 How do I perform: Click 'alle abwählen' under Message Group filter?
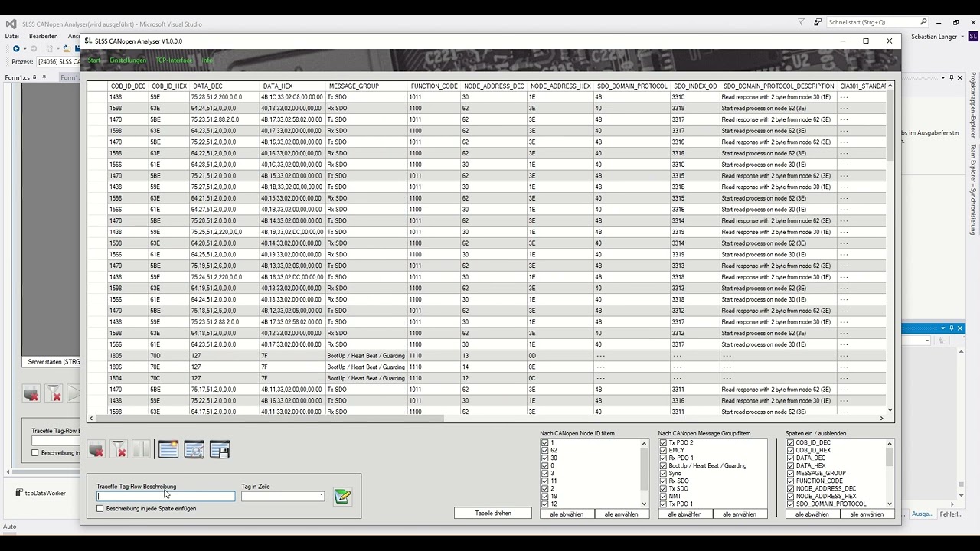tap(684, 514)
